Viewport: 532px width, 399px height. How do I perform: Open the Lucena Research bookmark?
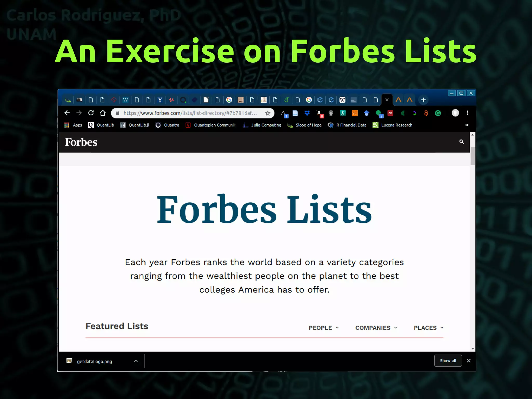[393, 125]
